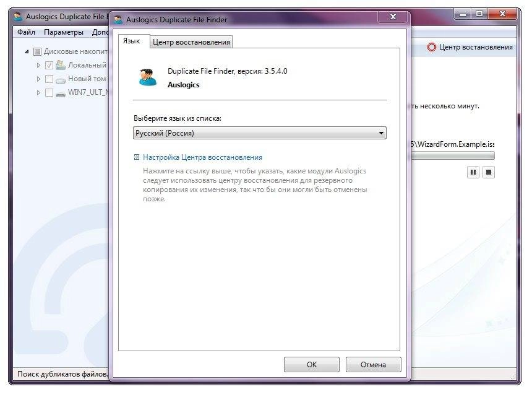Switch to the Центр восстановления tab
532x397 pixels.
point(191,42)
